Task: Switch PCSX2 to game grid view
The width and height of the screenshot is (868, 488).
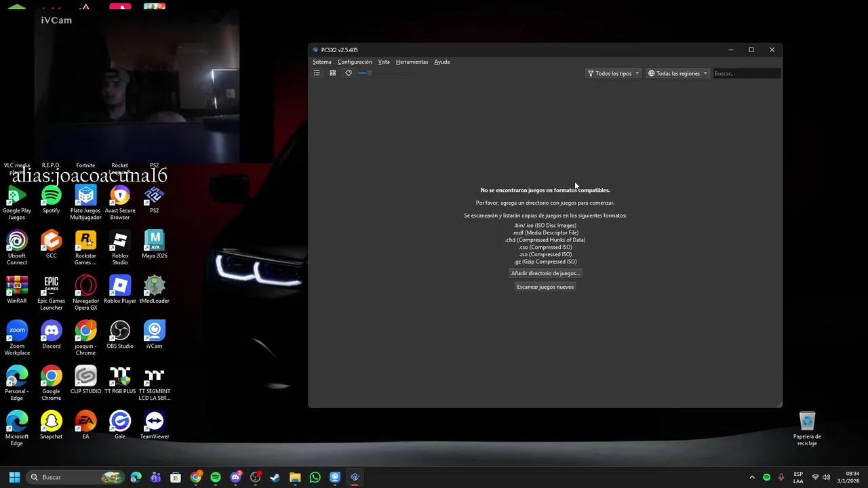Action: pos(332,73)
